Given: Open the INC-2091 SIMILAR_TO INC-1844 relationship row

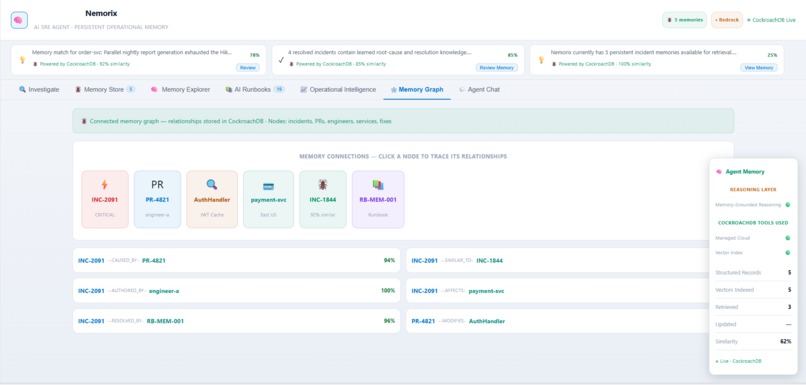Looking at the screenshot, I should pyautogui.click(x=557, y=261).
